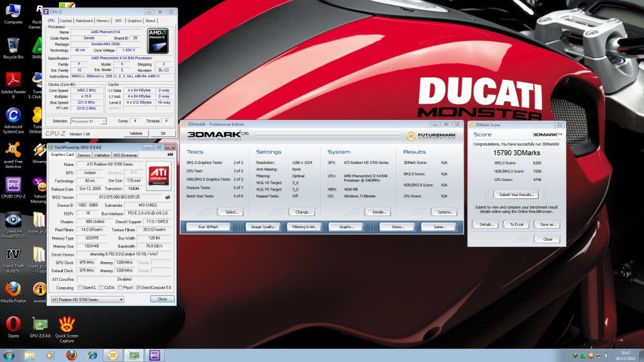
Task: Open the volume speaker tray icon
Action: (x=607, y=356)
